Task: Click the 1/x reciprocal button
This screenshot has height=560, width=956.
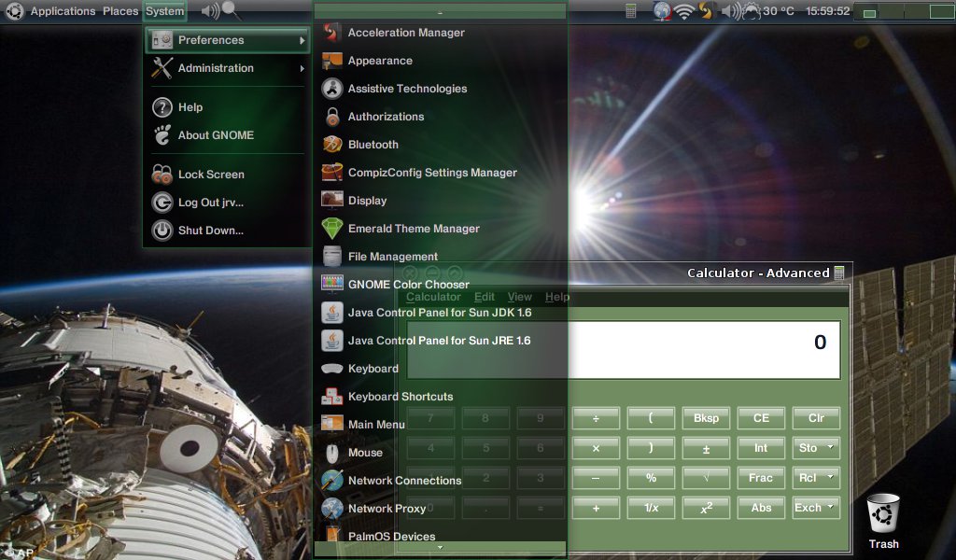Action: (651, 508)
